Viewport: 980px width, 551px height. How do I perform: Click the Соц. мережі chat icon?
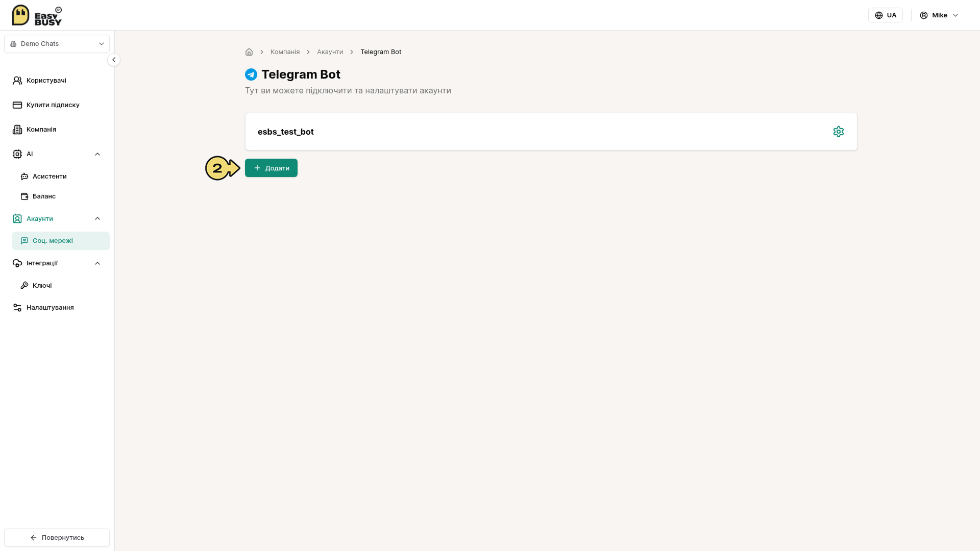tap(24, 241)
